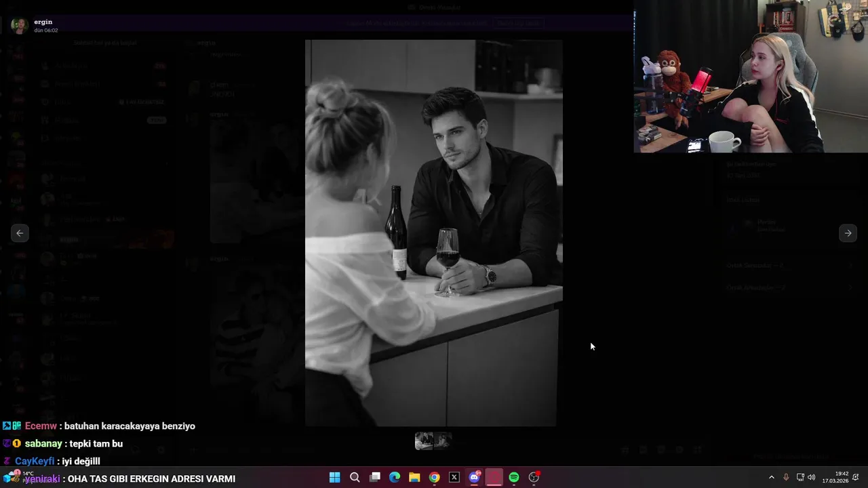Expand hidden system tray icons chevron
This screenshot has height=488, width=868.
click(771, 477)
